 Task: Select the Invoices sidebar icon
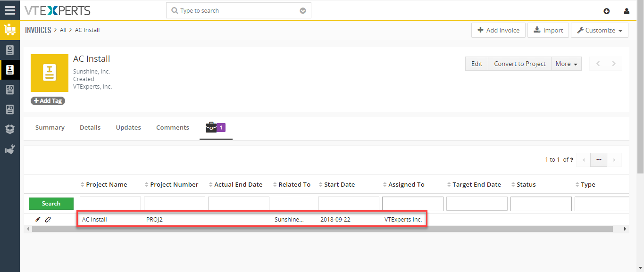point(10,70)
